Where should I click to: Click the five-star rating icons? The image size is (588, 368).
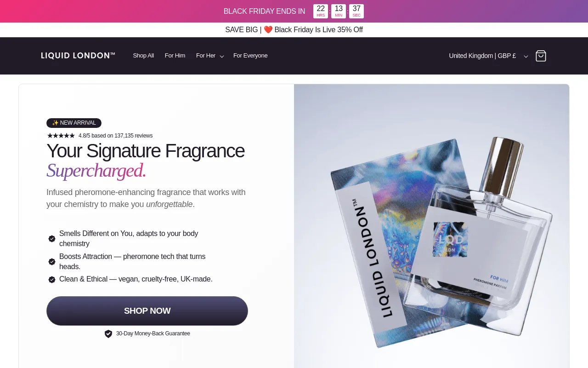[x=61, y=136]
